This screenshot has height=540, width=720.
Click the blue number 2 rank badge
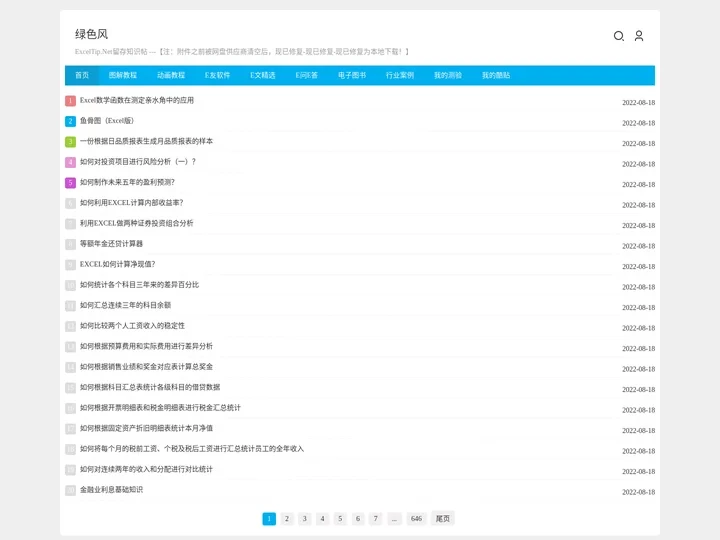pyautogui.click(x=70, y=121)
